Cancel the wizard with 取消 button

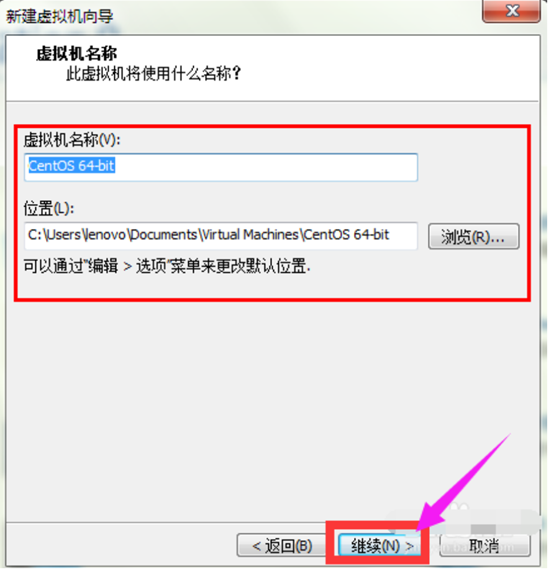tap(485, 546)
